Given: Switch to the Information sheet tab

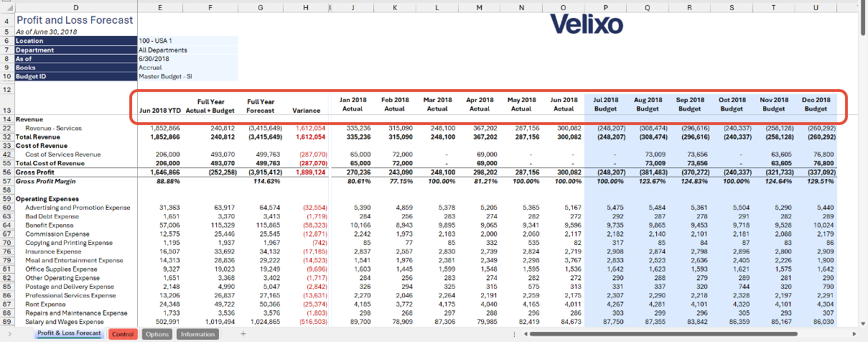Looking at the screenshot, I should click(197, 334).
